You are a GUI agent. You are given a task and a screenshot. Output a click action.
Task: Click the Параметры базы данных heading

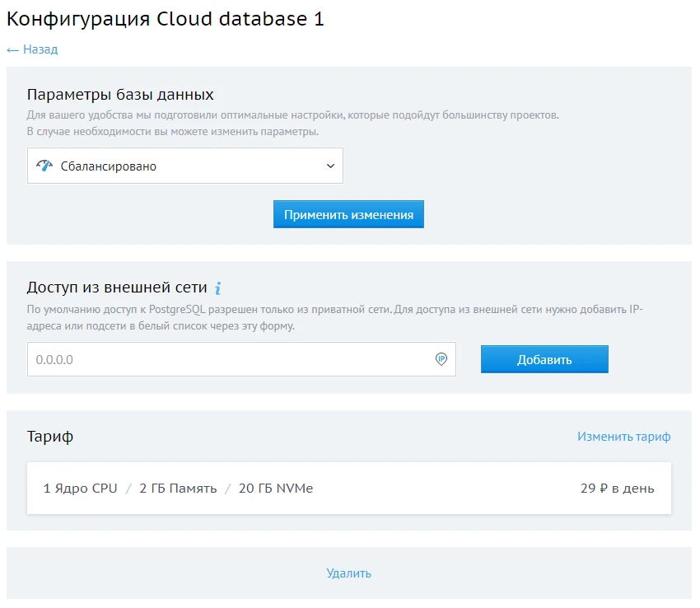tap(120, 94)
